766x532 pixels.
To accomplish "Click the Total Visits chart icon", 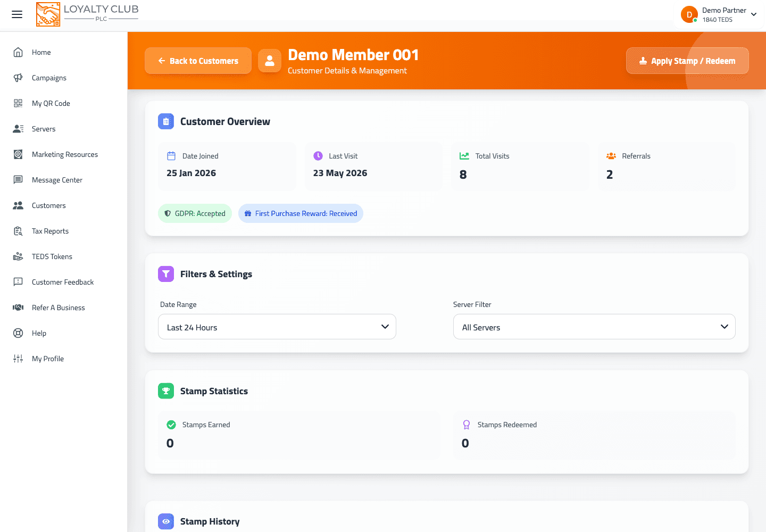I will tap(464, 156).
